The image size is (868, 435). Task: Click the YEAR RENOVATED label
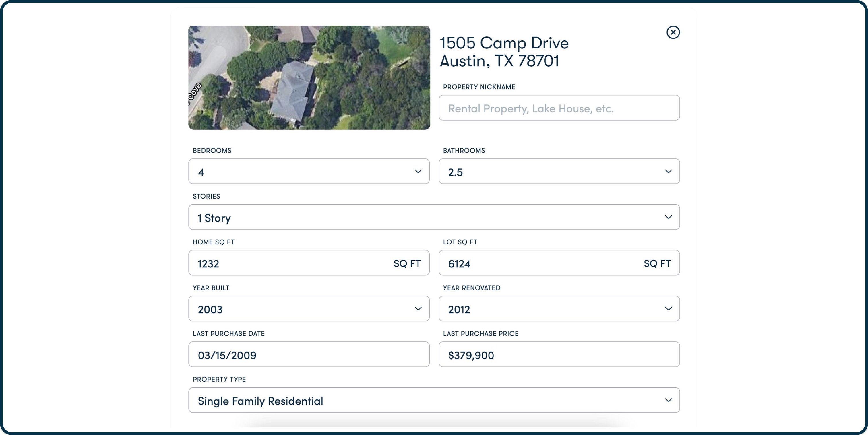tap(471, 288)
